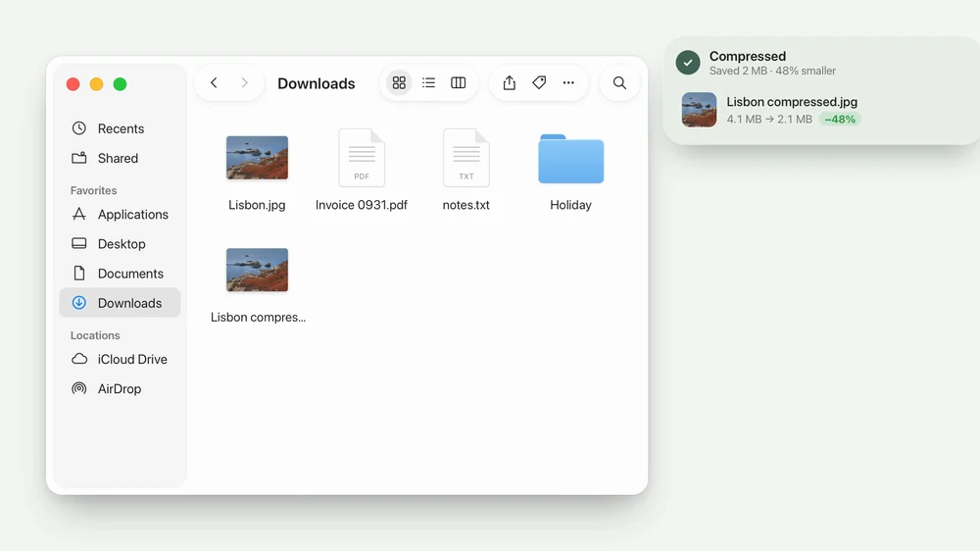The width and height of the screenshot is (980, 551).
Task: Select the Lisbon.jpg thumbnail
Action: pyautogui.click(x=257, y=158)
